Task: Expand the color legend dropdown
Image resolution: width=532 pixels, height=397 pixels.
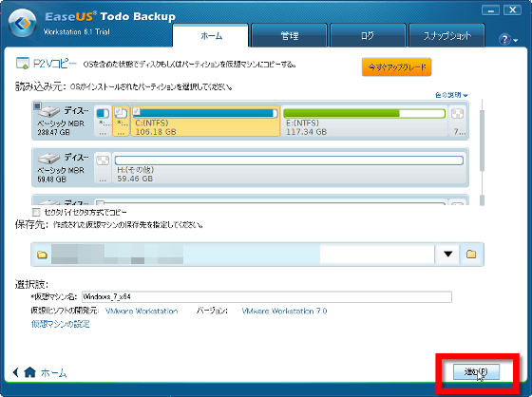Action: pos(451,95)
